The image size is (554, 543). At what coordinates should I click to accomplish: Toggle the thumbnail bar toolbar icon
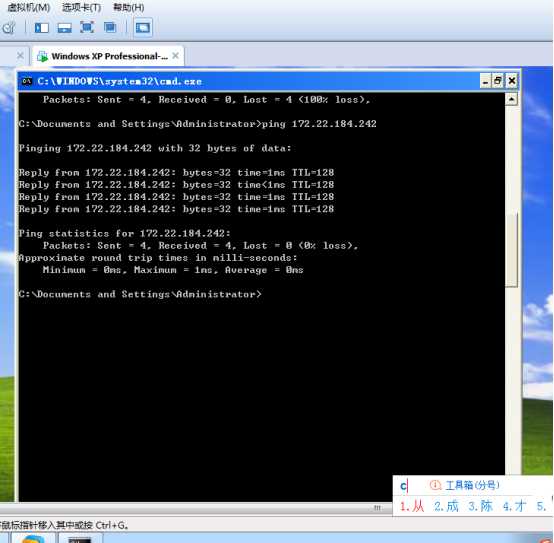click(64, 28)
